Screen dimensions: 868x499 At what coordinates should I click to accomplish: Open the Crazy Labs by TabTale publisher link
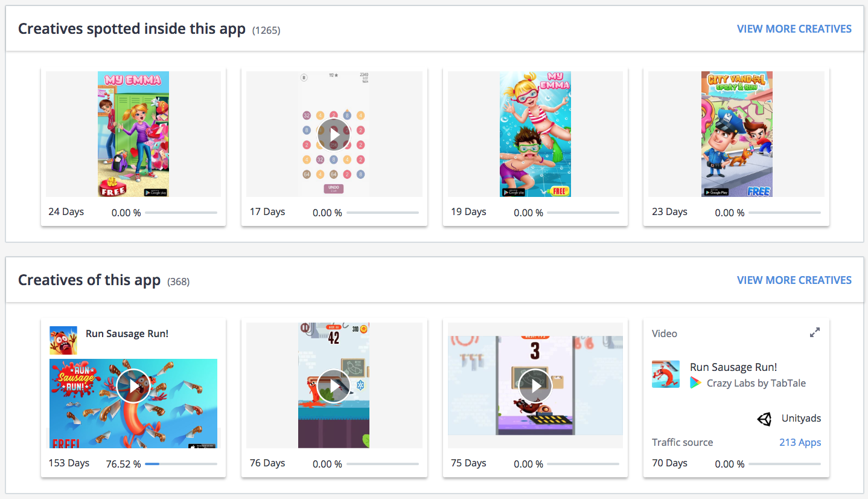tap(756, 383)
